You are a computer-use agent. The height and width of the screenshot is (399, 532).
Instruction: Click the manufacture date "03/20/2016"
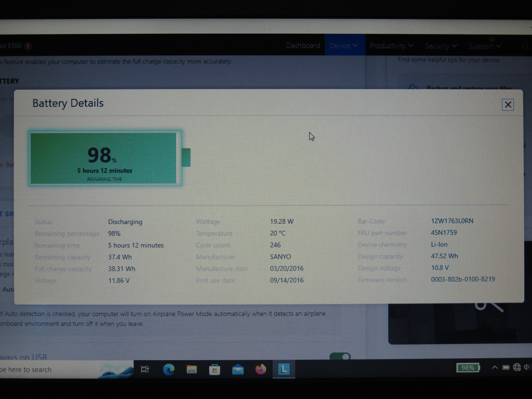pyautogui.click(x=287, y=268)
